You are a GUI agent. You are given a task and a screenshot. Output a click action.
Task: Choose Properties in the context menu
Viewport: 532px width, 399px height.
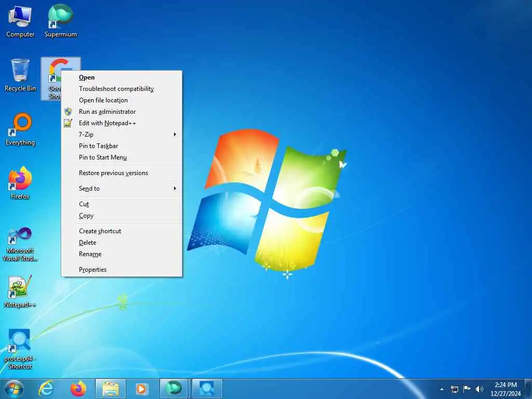[122, 270]
